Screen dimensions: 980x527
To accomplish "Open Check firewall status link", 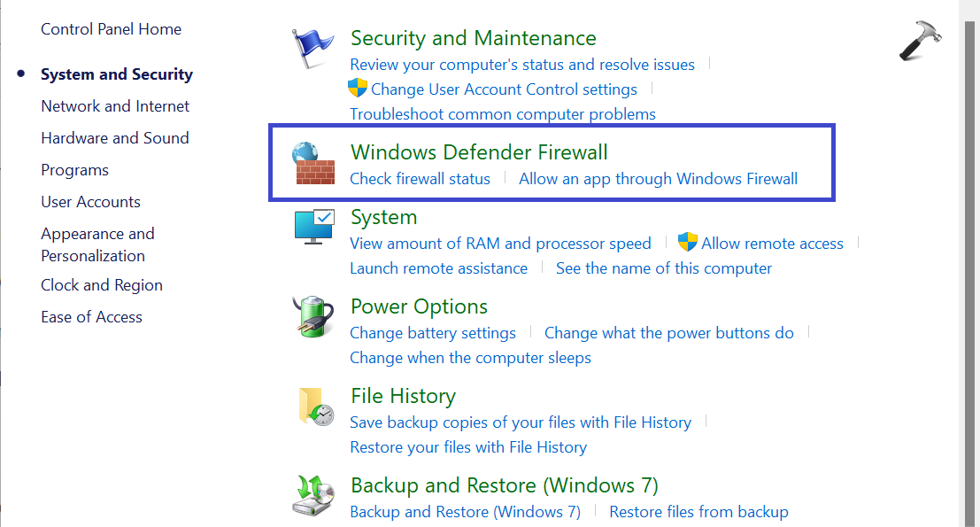I will click(420, 179).
